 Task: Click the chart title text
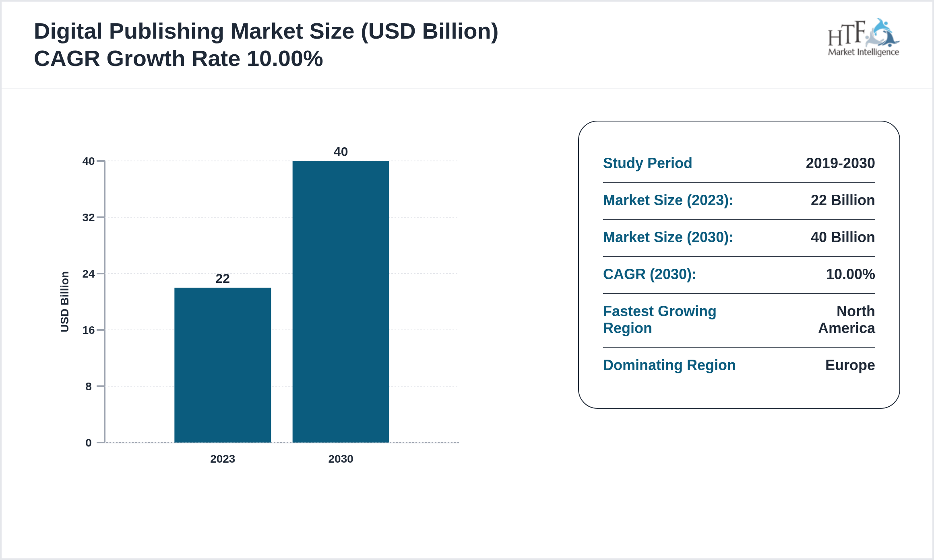coord(266,30)
